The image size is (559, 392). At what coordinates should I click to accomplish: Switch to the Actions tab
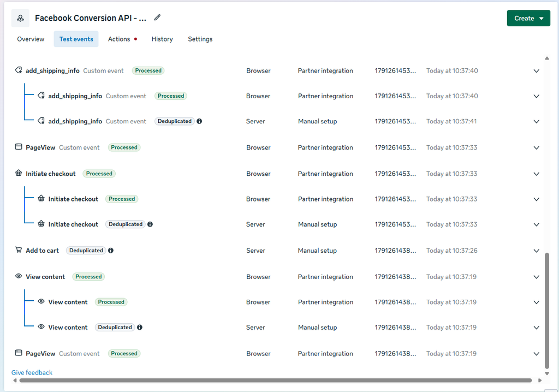(123, 39)
